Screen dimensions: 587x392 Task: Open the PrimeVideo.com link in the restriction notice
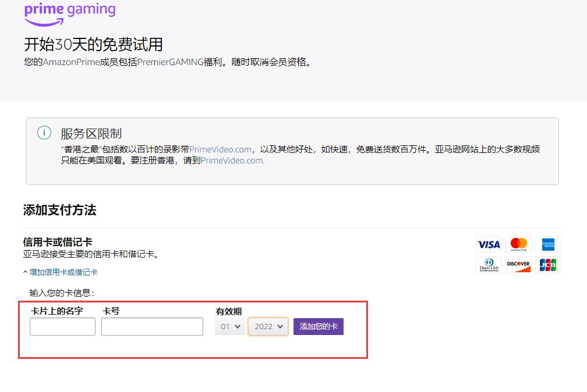click(220, 148)
